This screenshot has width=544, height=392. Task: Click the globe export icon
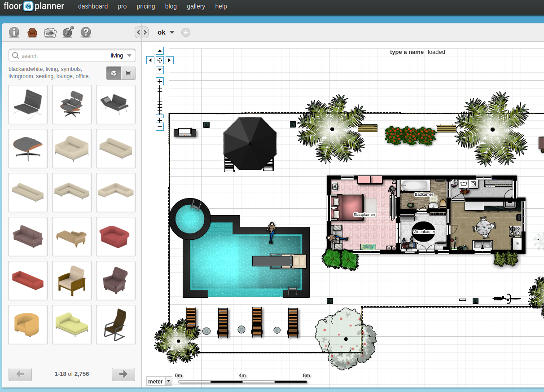coord(68,32)
